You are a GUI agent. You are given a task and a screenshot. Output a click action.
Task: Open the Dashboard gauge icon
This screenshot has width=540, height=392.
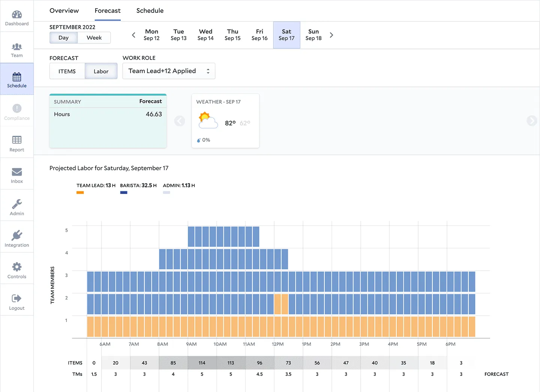17,15
